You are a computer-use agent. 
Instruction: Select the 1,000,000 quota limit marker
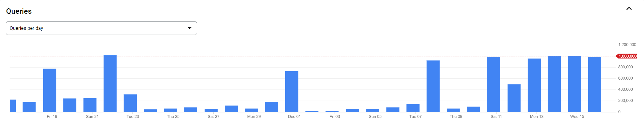click(x=627, y=56)
